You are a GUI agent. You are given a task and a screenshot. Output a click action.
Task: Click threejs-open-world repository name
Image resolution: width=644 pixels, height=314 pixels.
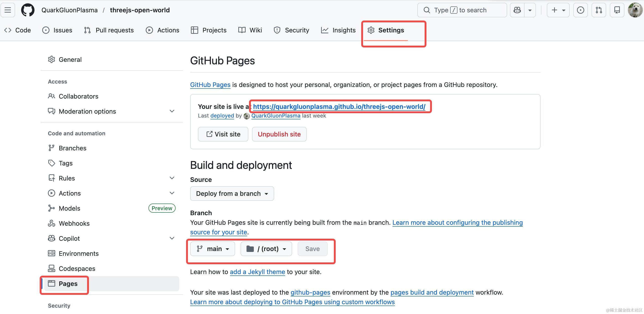pyautogui.click(x=140, y=10)
